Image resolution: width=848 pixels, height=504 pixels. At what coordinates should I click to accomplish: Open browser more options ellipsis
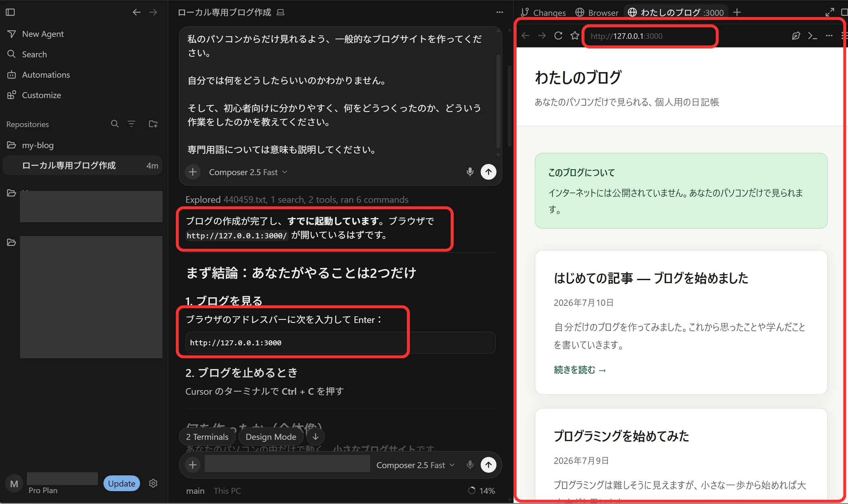click(829, 36)
